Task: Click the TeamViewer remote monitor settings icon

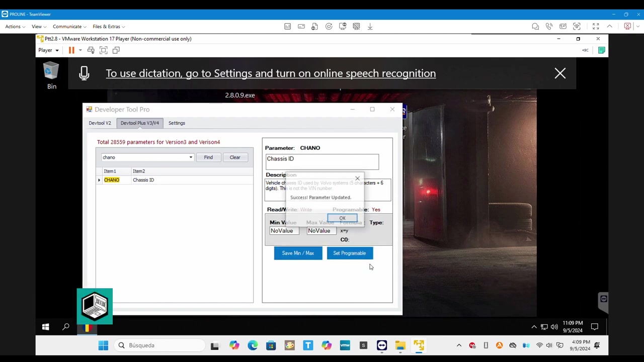Action: click(343, 27)
